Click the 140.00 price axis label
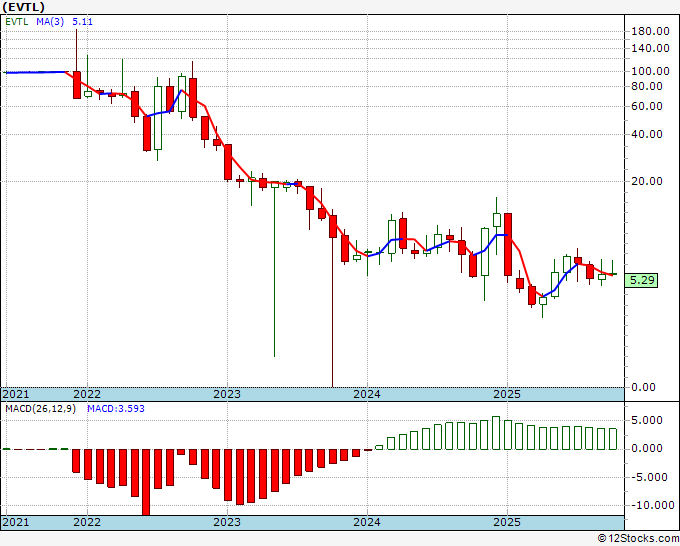 [650, 48]
